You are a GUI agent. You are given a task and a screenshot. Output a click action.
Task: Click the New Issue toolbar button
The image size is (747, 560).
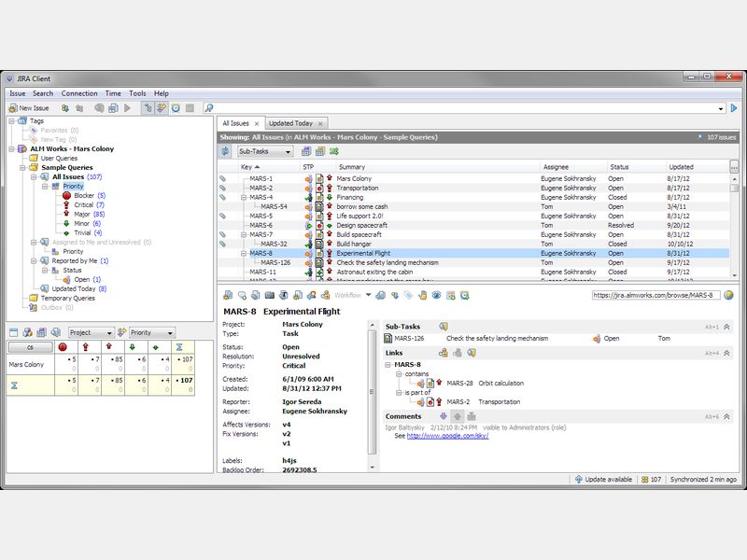click(29, 108)
